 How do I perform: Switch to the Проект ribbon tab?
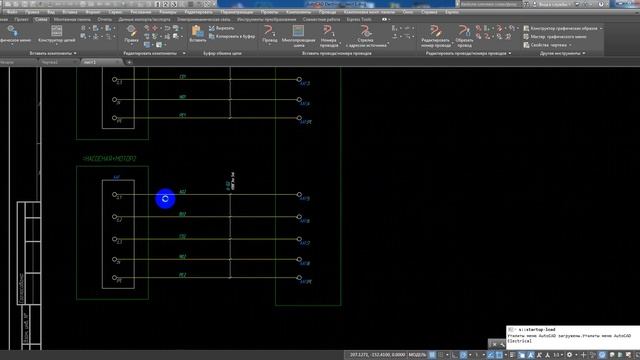tap(21, 19)
